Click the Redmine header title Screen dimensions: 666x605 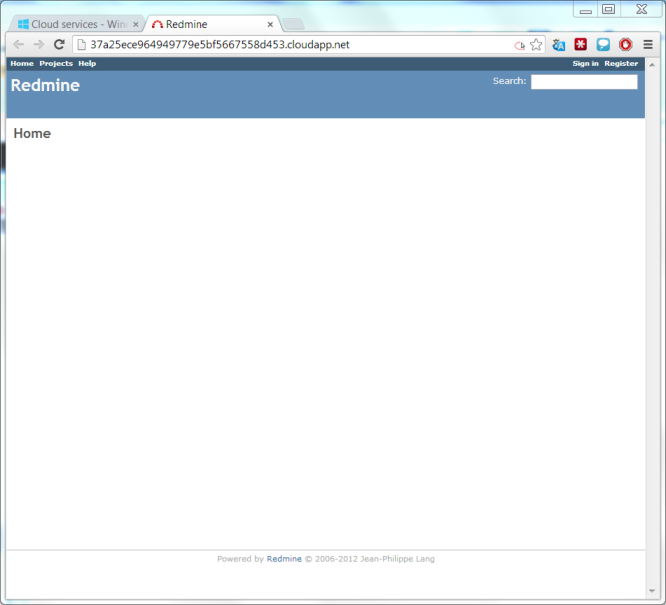click(45, 85)
